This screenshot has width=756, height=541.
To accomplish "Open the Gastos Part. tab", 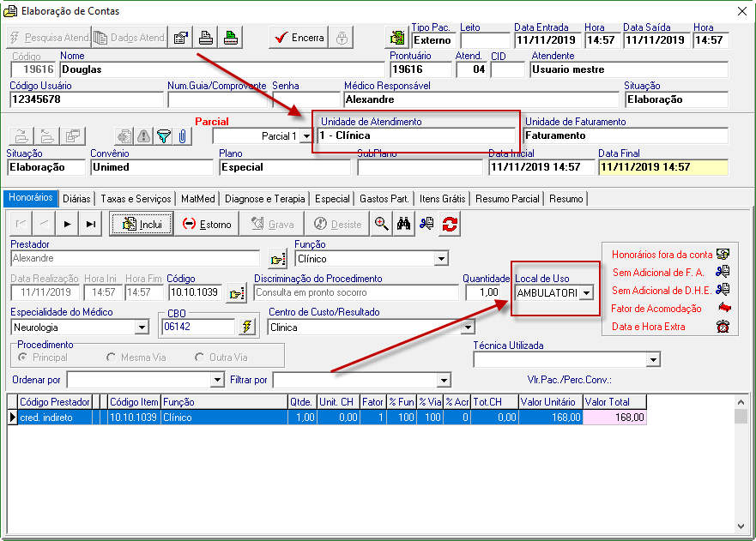I will point(384,198).
